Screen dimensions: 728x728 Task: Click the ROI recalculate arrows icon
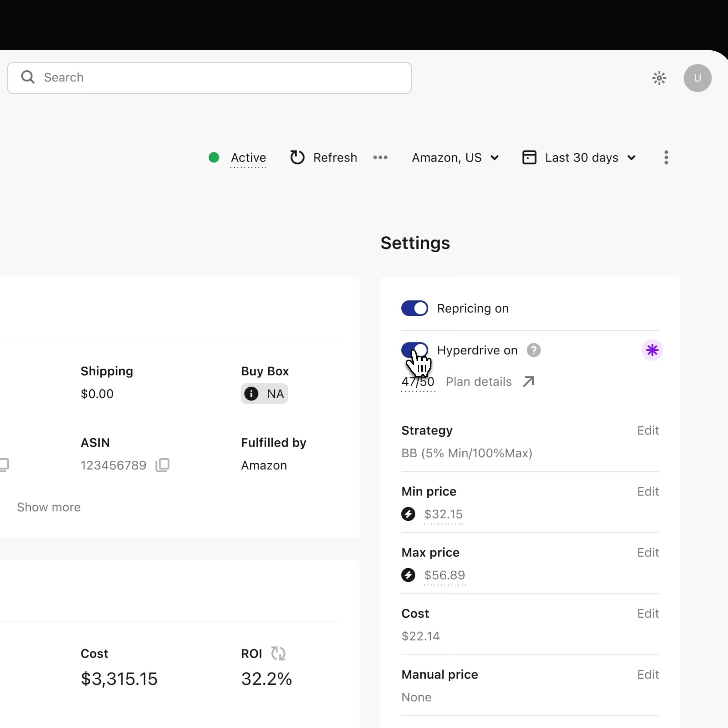click(278, 654)
